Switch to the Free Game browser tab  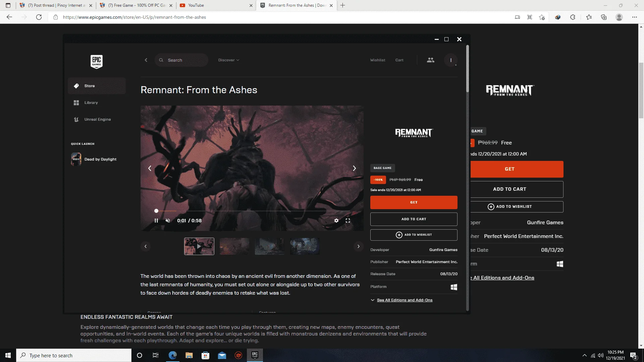[136, 5]
